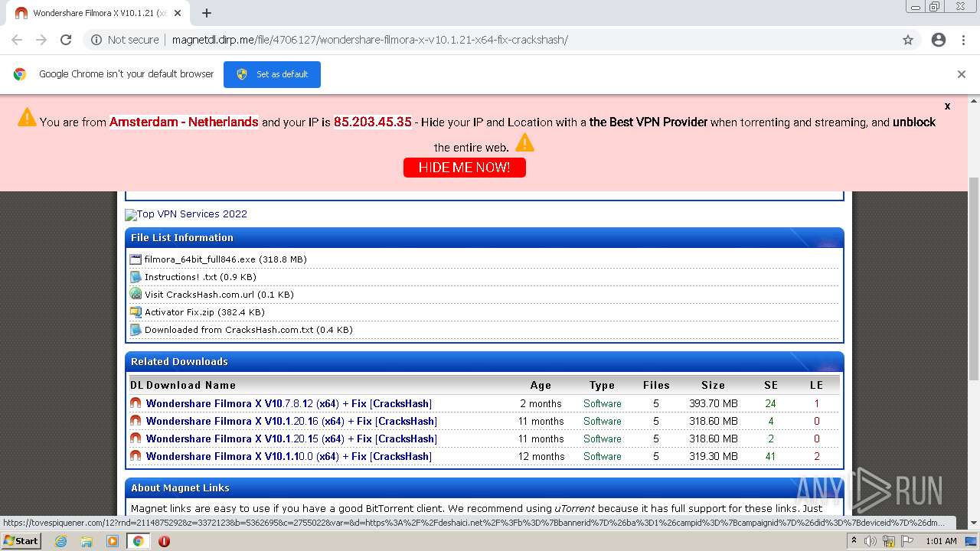Click the Action Center flag tray icon
The width and height of the screenshot is (980, 551).
[907, 541]
